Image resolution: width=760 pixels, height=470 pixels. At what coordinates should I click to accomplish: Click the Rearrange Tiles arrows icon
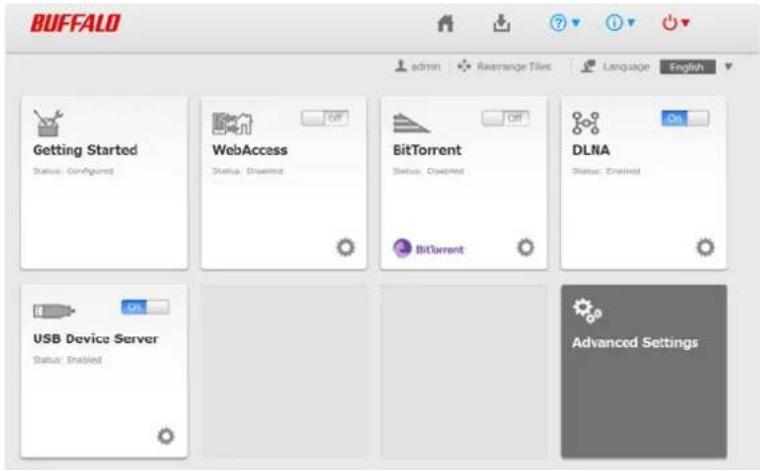(464, 66)
